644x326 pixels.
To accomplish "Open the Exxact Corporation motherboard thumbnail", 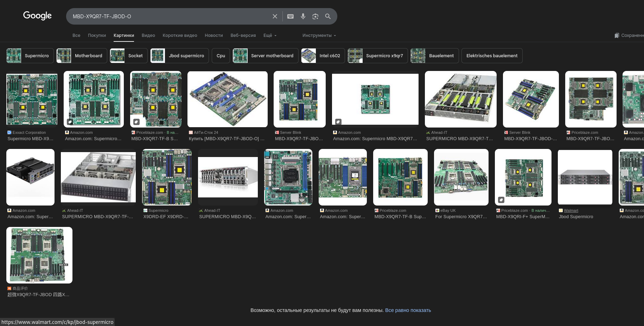I will [x=32, y=99].
